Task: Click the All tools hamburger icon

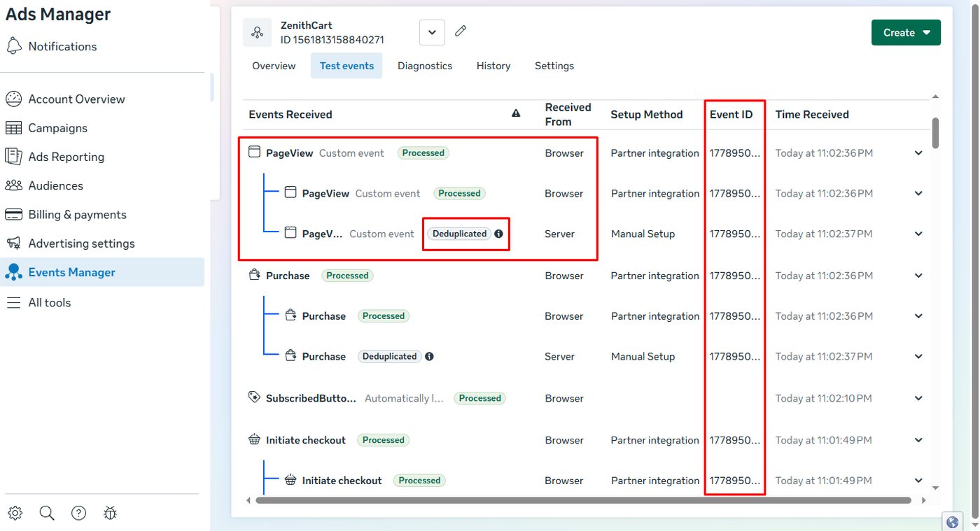Action: point(14,302)
